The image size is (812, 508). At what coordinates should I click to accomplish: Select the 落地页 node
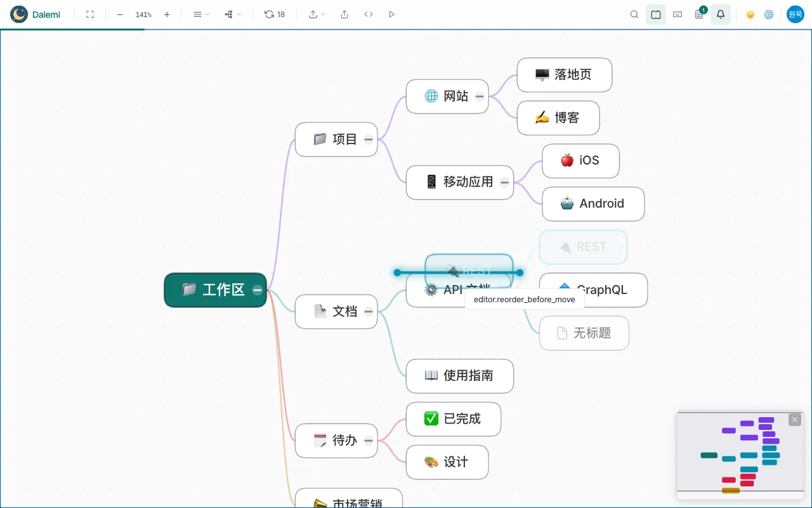coord(565,75)
